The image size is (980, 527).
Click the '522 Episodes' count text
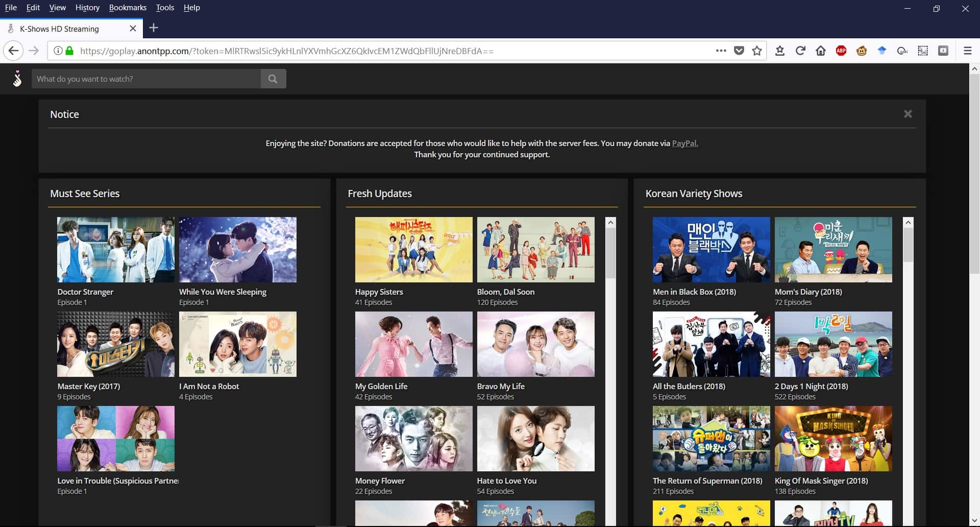[x=795, y=397]
